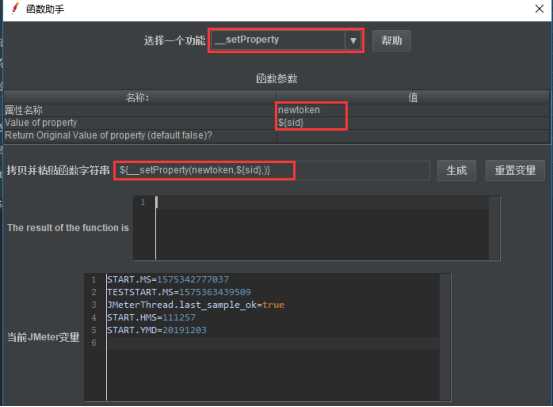
Task: Click the JMeter feather icon in title bar
Action: [14, 8]
